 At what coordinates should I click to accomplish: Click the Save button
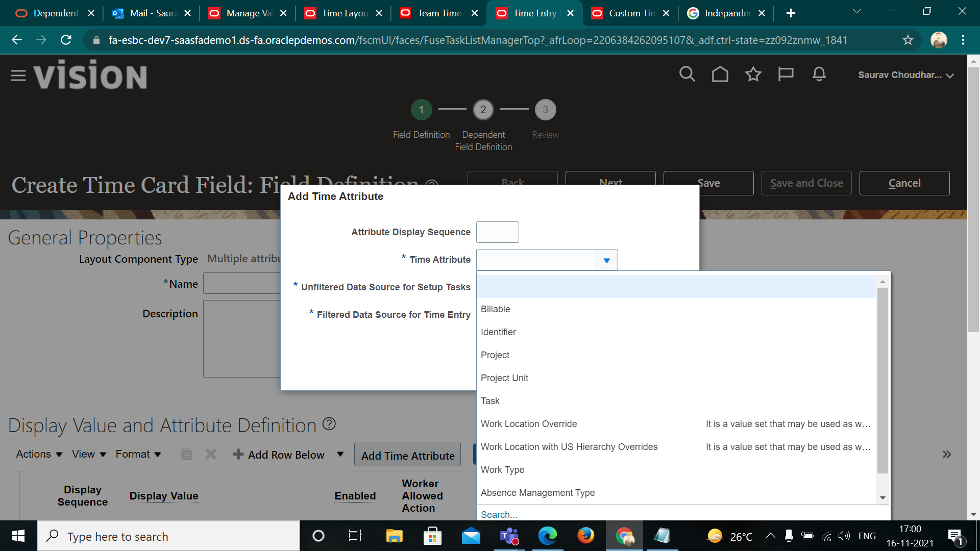708,183
